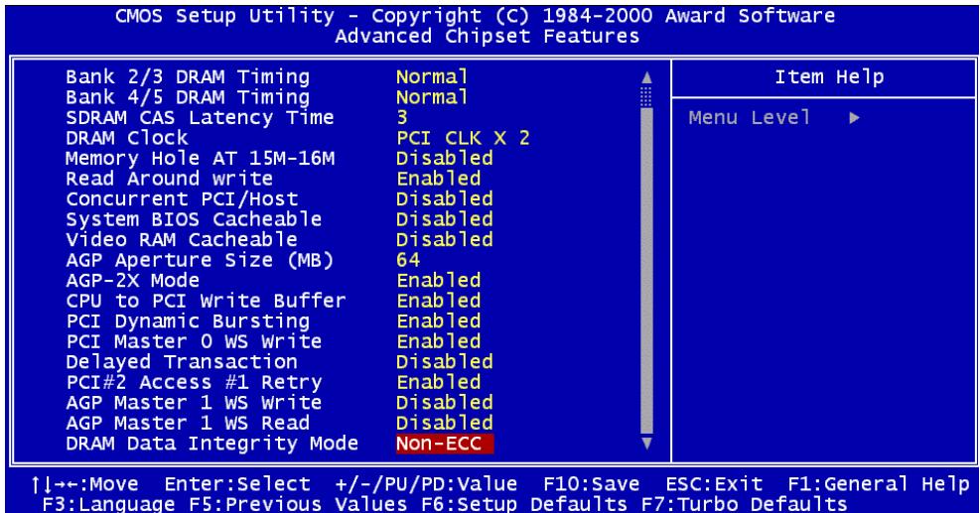This screenshot has width=980, height=513.
Task: Click the scrollbar down arrow
Action: pyautogui.click(x=646, y=443)
